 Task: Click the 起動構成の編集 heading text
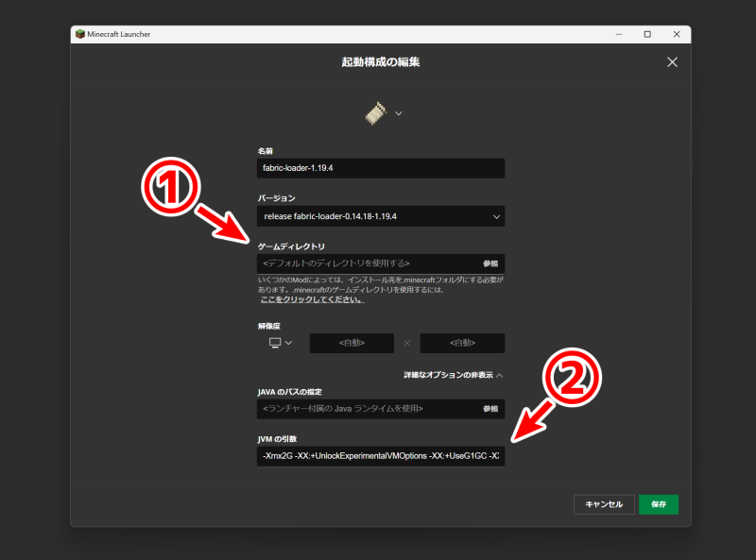[381, 62]
